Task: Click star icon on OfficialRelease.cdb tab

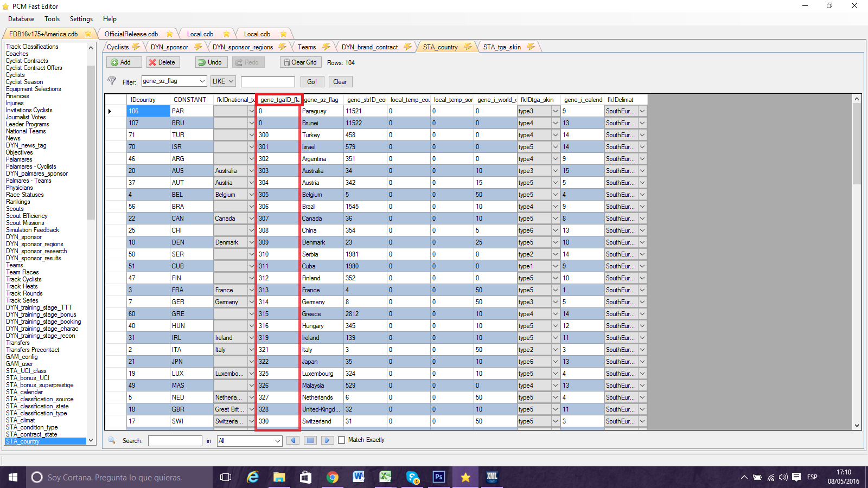Action: click(x=170, y=34)
